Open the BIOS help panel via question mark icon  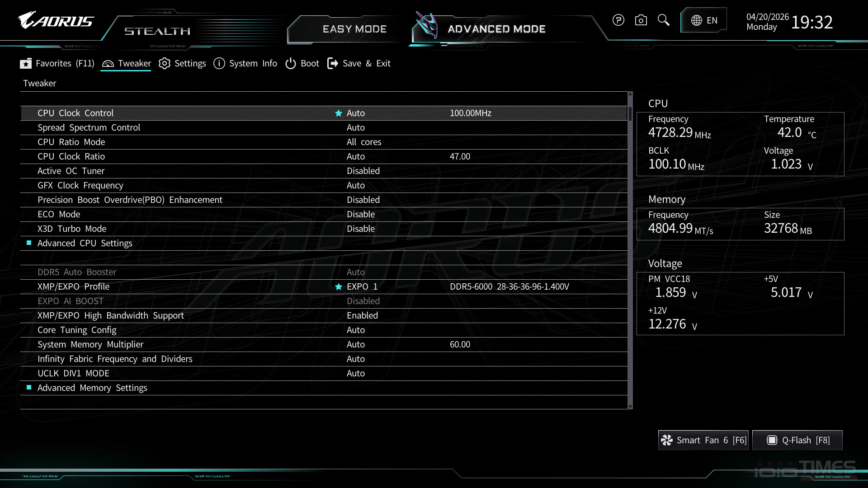click(618, 20)
